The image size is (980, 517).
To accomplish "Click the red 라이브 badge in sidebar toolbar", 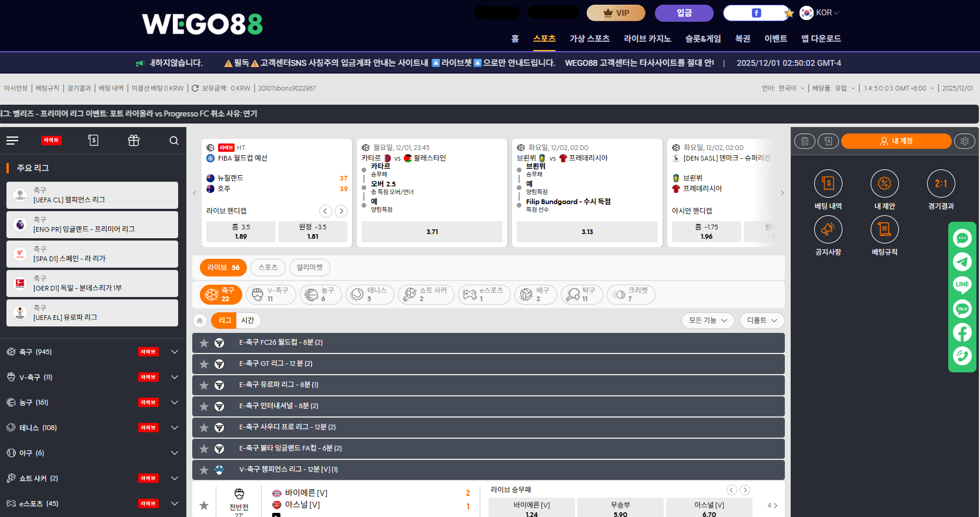I will (51, 141).
